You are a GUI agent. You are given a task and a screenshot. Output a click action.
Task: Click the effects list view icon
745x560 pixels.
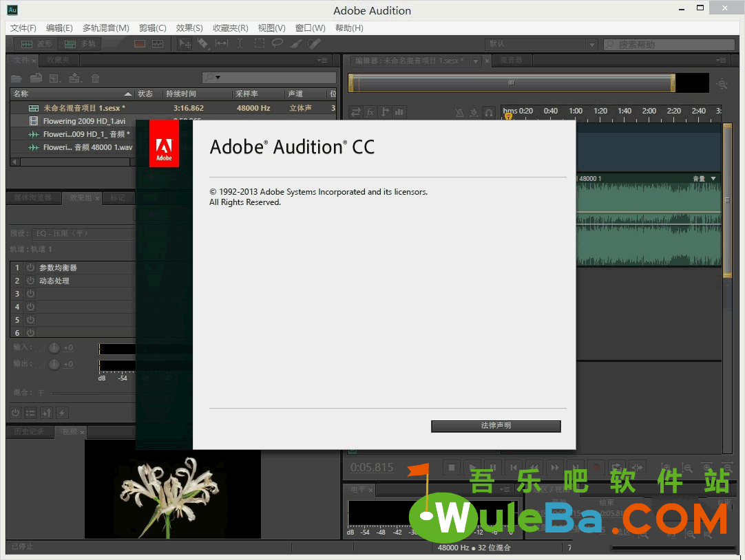(x=30, y=413)
